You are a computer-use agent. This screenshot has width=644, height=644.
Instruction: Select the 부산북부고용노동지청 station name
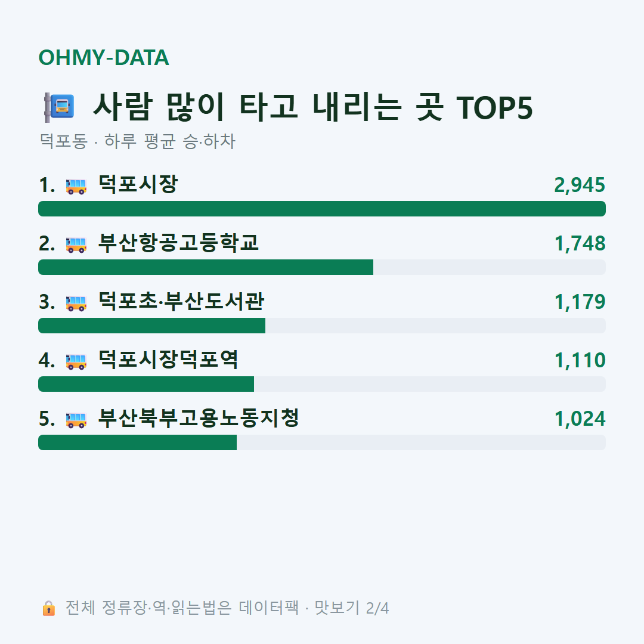click(199, 418)
